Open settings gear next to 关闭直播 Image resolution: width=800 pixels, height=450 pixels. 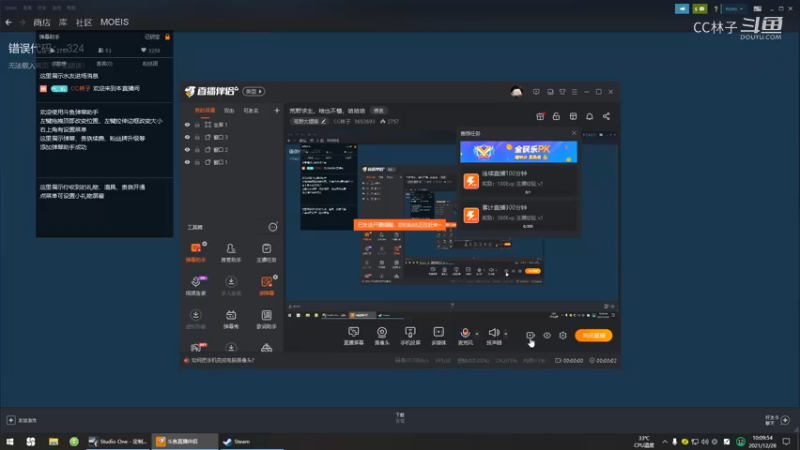tap(563, 335)
